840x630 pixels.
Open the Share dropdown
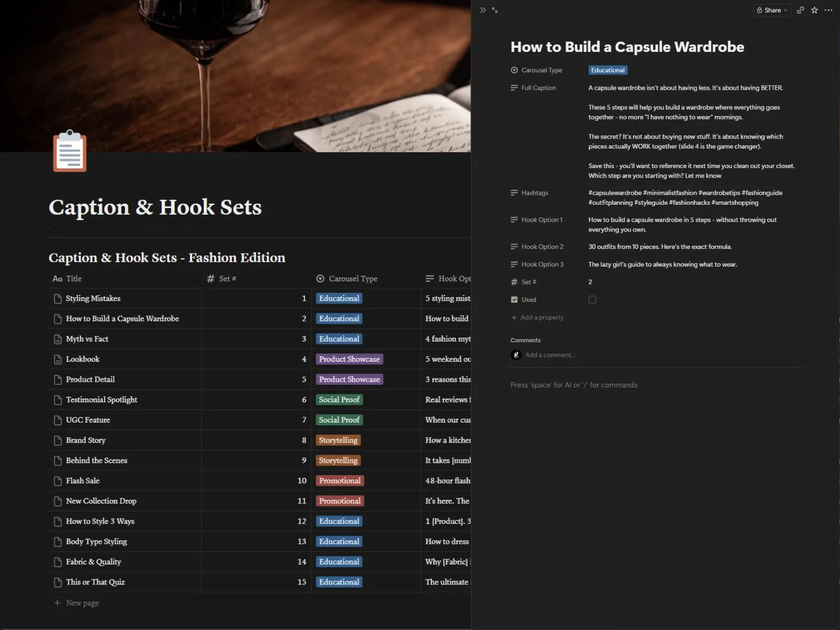pos(772,10)
